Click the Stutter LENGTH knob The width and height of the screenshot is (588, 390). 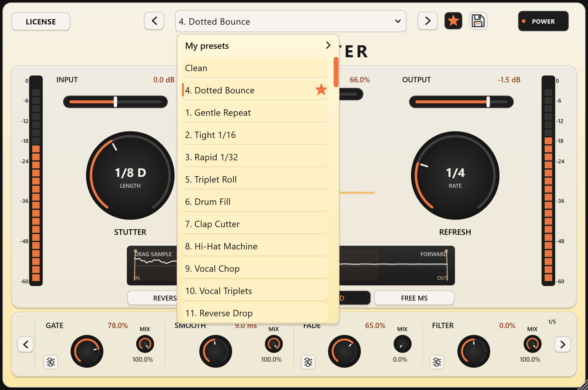pyautogui.click(x=130, y=175)
